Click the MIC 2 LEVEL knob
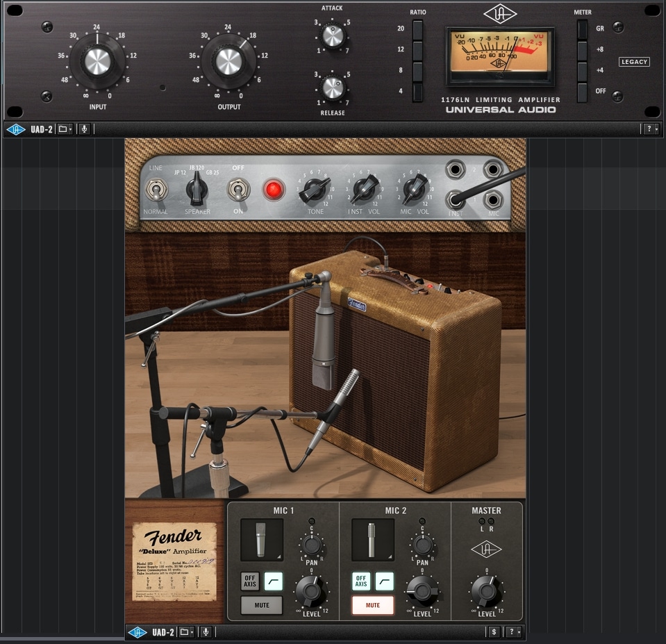 coord(422,591)
